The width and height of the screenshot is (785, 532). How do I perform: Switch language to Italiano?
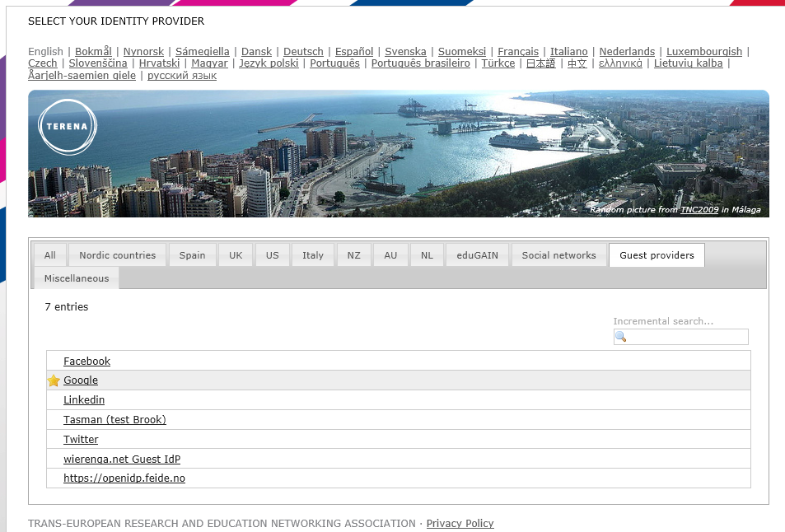tap(568, 52)
